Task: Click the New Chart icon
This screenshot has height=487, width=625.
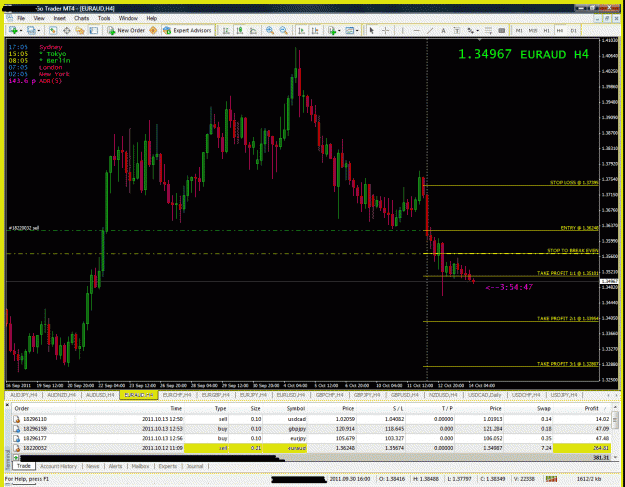Action: tap(13, 30)
